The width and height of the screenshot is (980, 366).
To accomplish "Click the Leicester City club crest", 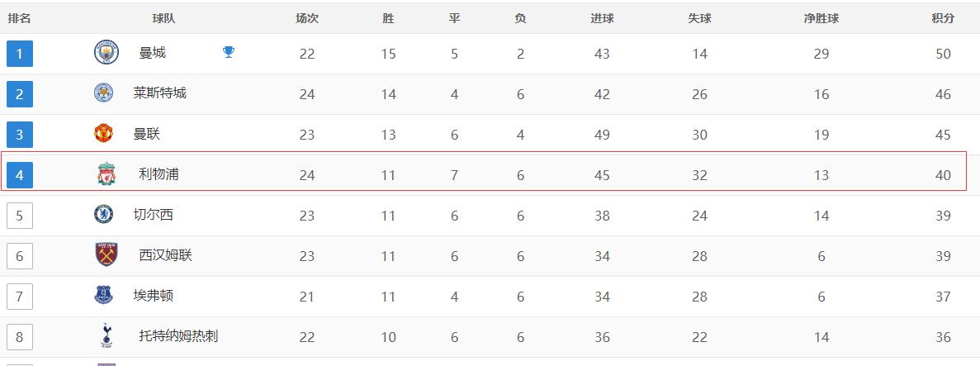I will coord(104,93).
